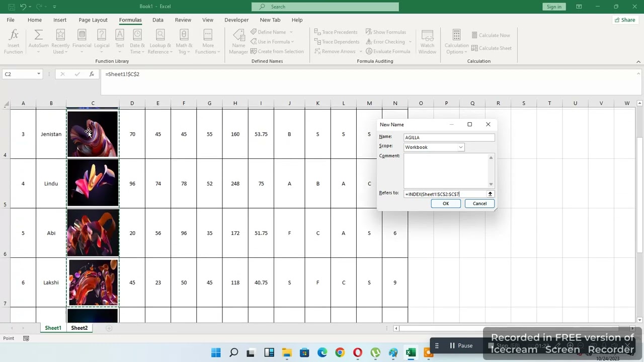The width and height of the screenshot is (644, 362).
Task: Open Recently Used functions list
Action: coord(60,42)
